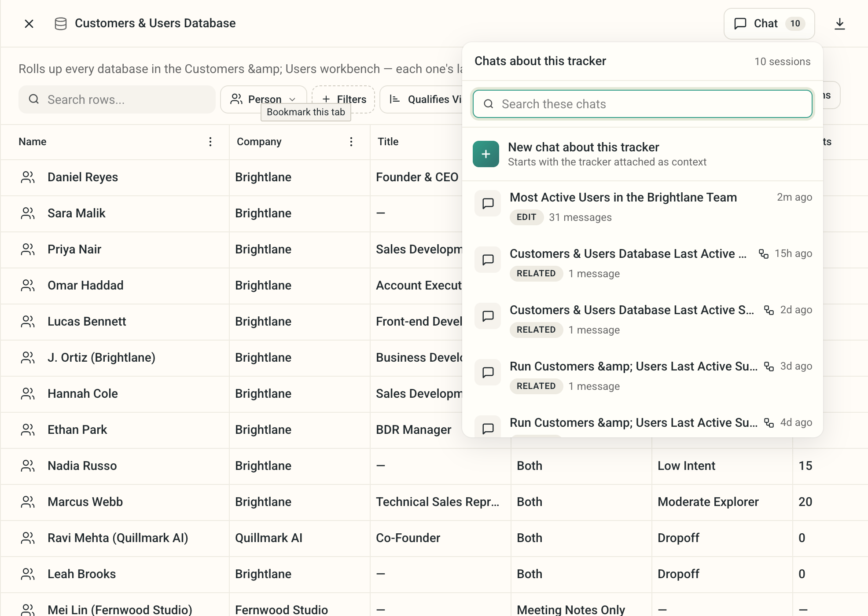Click the download icon in header
The width and height of the screenshot is (868, 616).
pyautogui.click(x=839, y=24)
